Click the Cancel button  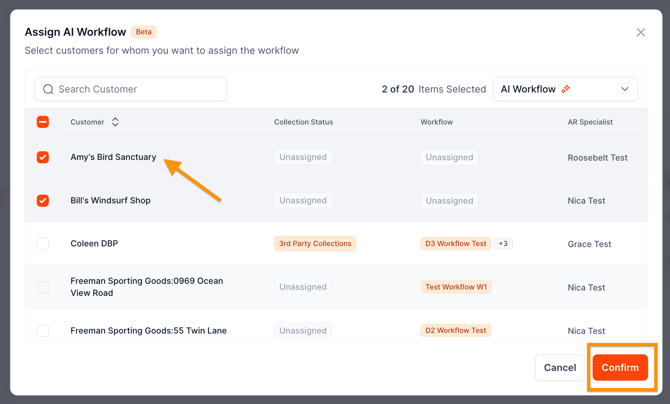coord(560,368)
